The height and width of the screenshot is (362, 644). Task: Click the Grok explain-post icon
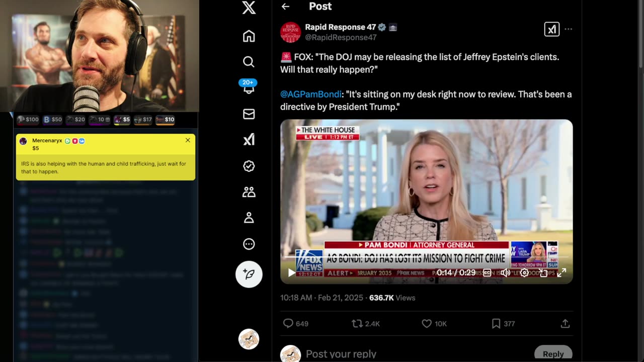click(x=552, y=29)
